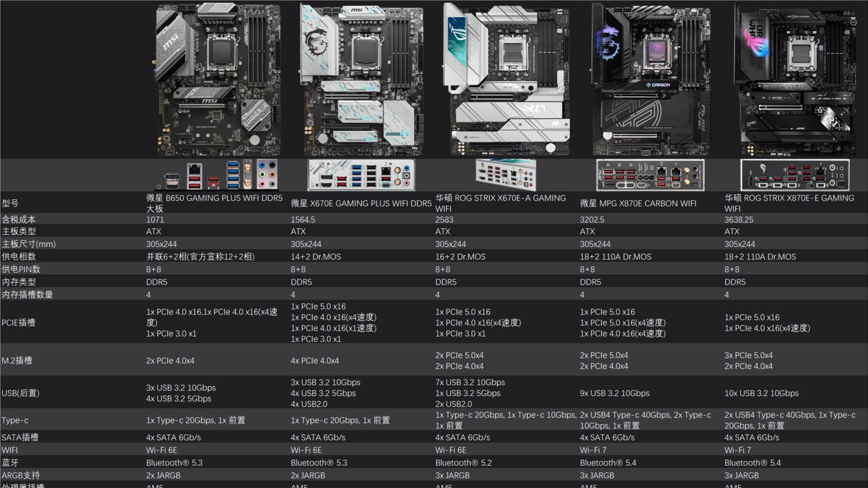Screen dimensions: 868x488
Task: Click the MSI B650 GAMING PLUS motherboard image
Action: point(218,80)
